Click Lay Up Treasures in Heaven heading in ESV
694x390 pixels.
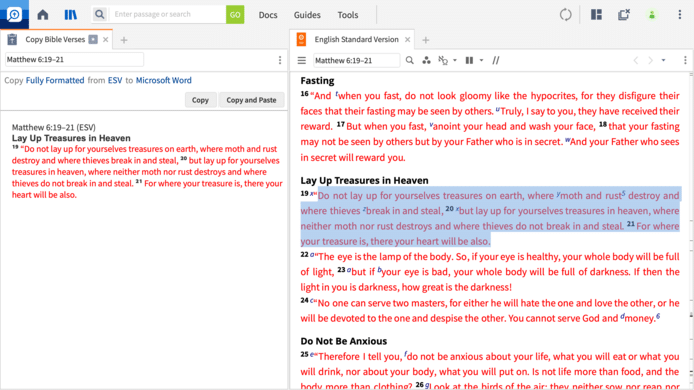[x=364, y=180]
